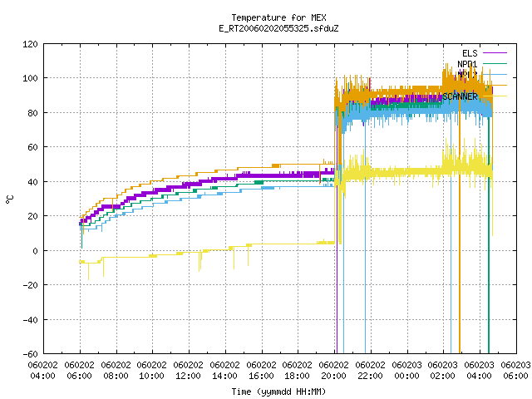The width and height of the screenshot is (532, 399).
Task: Click the yellow SCANNER legend line sample
Action: pyautogui.click(x=495, y=96)
